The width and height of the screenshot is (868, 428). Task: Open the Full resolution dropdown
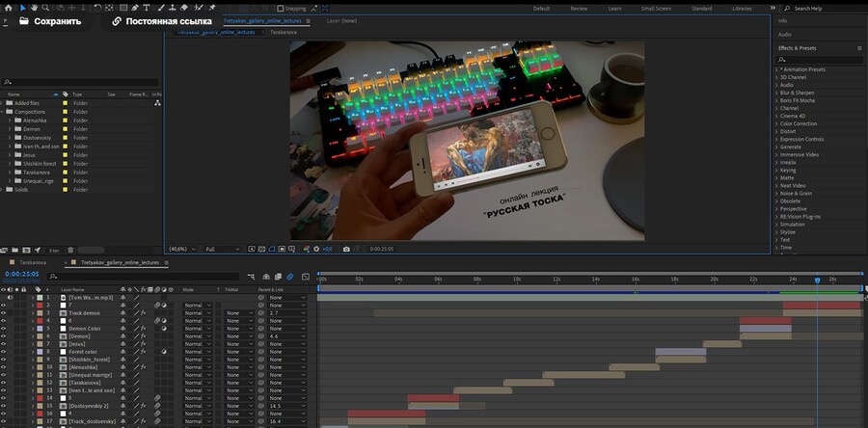(222, 249)
